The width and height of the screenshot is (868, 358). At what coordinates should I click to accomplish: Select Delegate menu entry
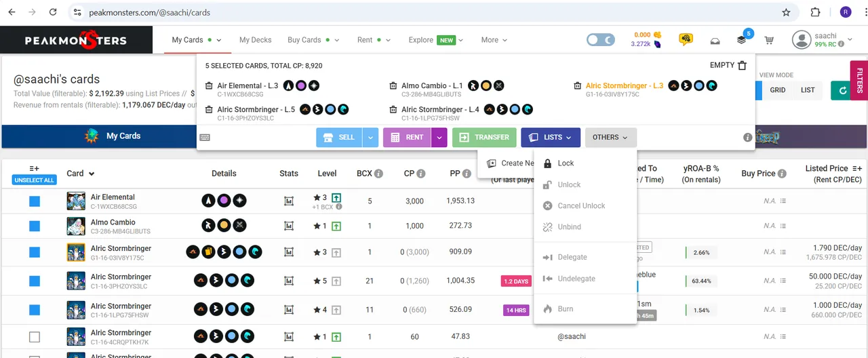[585, 257]
